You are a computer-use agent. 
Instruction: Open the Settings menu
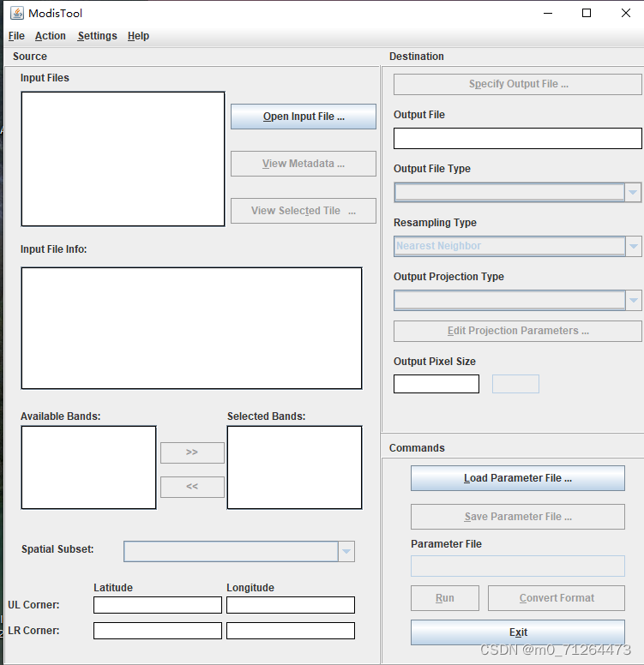pyautogui.click(x=97, y=36)
